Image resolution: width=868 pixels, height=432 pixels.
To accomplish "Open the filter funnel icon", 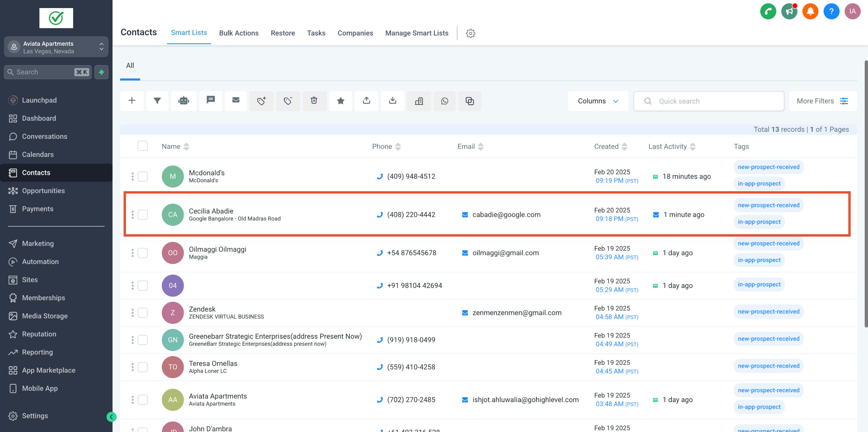I will pyautogui.click(x=157, y=101).
